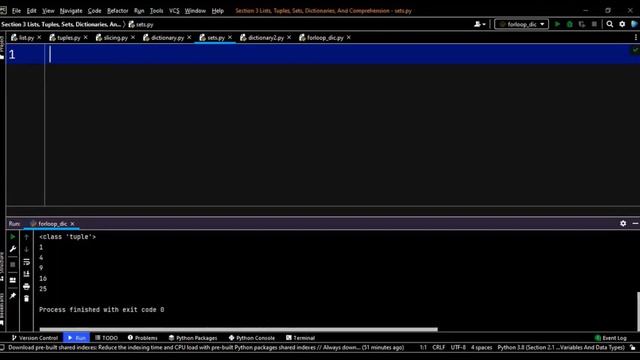Click inspection green checkmark in editor corner
The height and width of the screenshot is (360, 640).
click(x=635, y=50)
